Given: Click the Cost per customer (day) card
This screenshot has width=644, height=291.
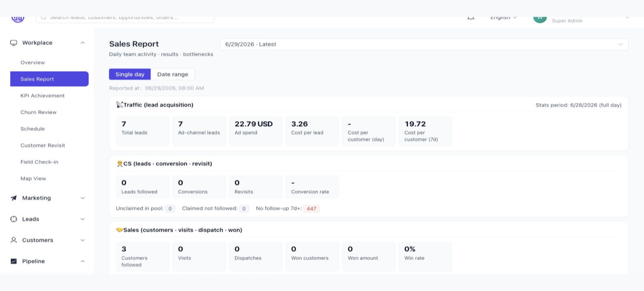Looking at the screenshot, I should click(x=369, y=131).
